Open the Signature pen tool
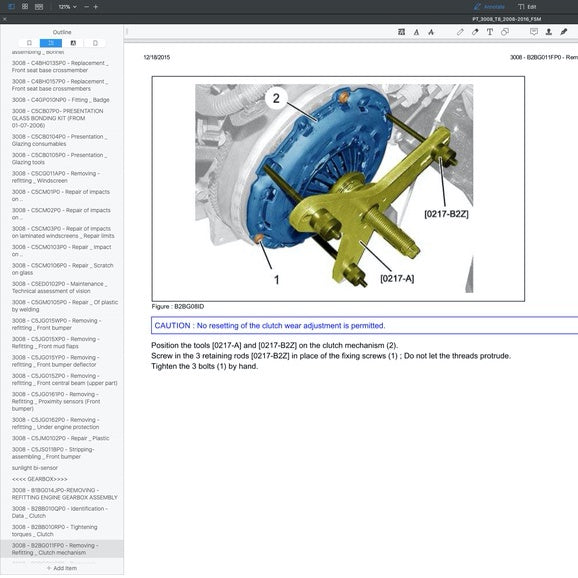Image resolution: width=578 pixels, height=578 pixels. point(563,32)
